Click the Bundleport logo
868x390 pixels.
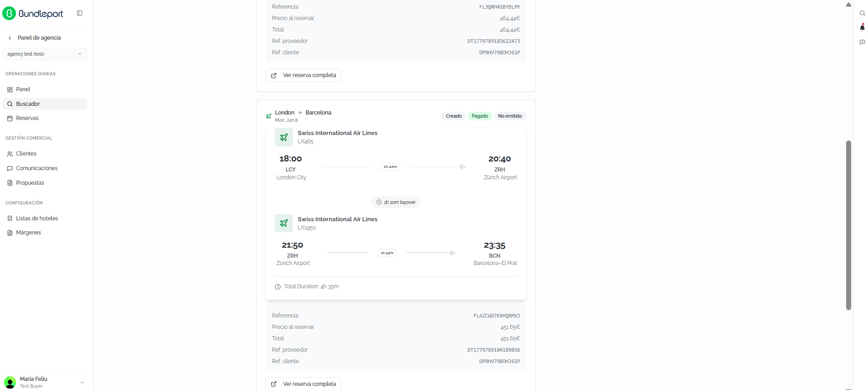pos(33,13)
